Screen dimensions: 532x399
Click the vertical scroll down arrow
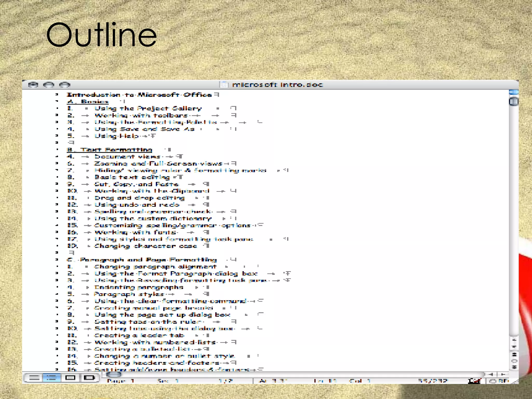tap(514, 347)
